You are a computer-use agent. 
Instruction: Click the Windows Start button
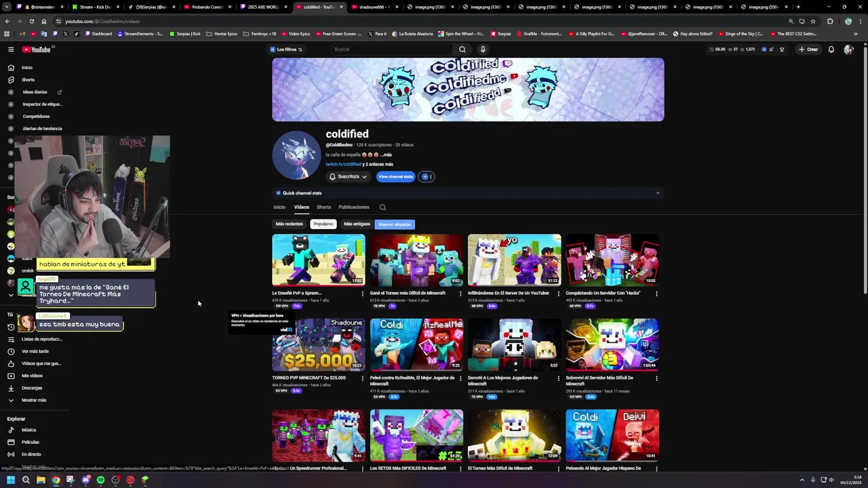pyautogui.click(x=11, y=480)
